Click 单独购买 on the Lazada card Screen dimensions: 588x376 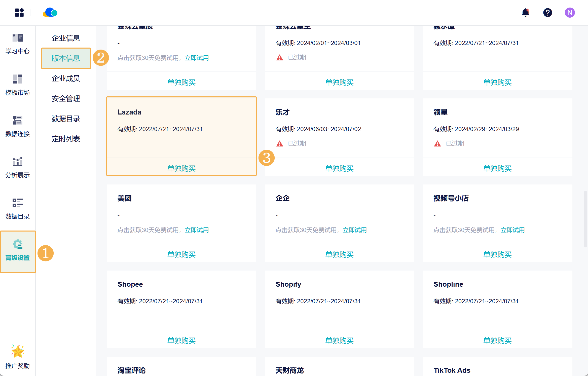coord(181,168)
